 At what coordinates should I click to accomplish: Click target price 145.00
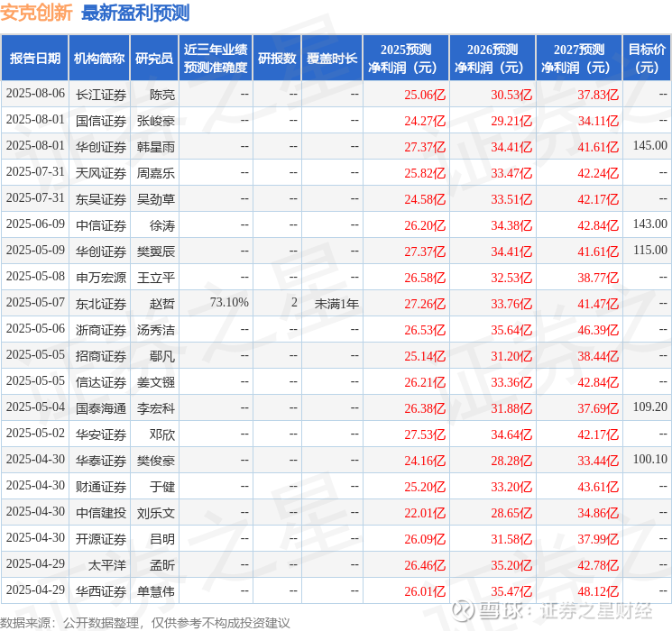(x=650, y=146)
